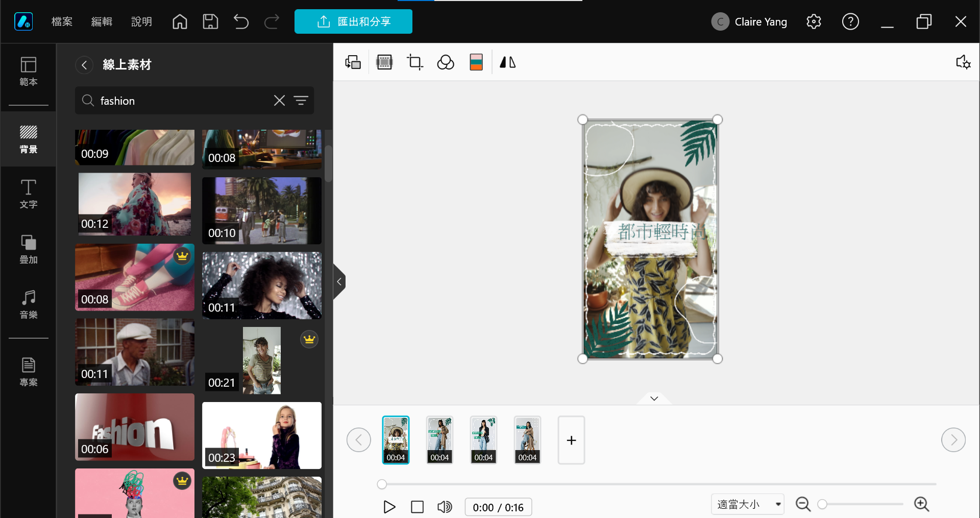980x518 pixels.
Task: Open the 音樂 music panel
Action: [29, 304]
